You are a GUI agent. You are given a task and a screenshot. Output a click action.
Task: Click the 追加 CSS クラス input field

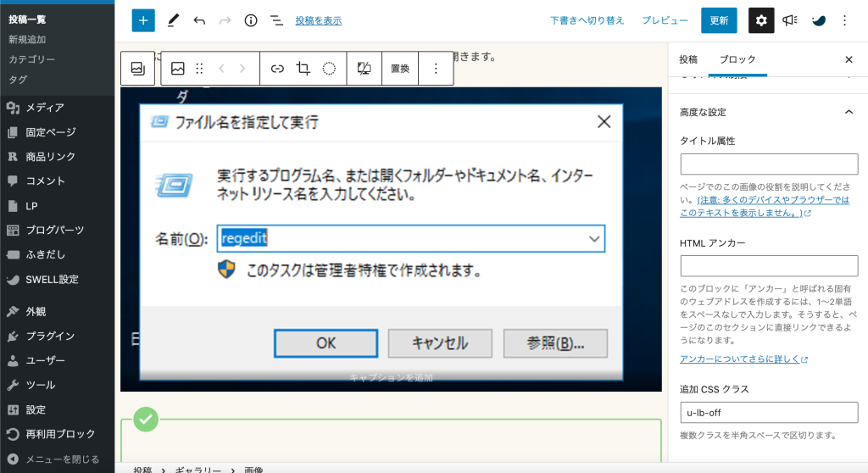click(x=769, y=413)
